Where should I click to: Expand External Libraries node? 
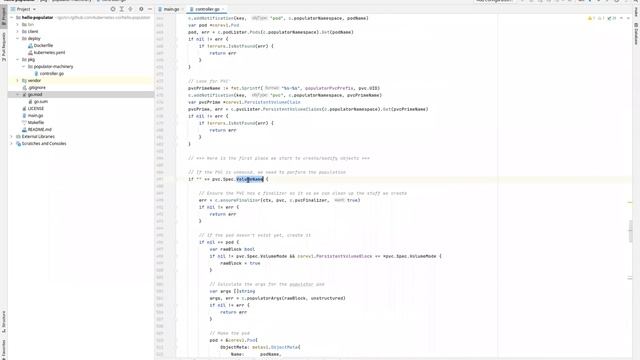point(12,136)
